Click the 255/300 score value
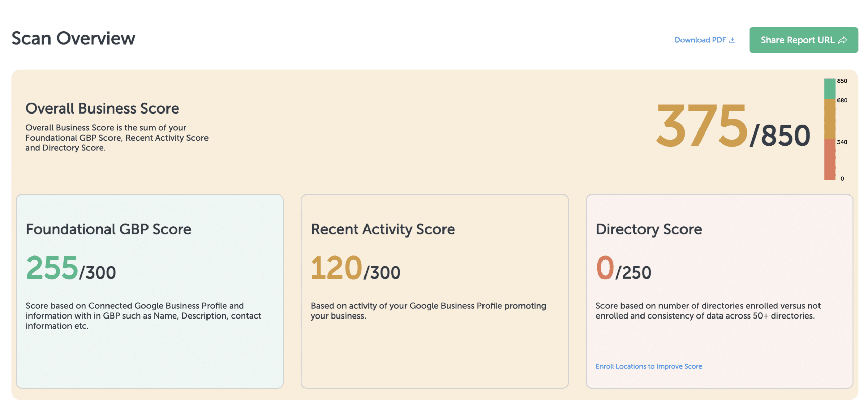868x410 pixels. pos(71,268)
